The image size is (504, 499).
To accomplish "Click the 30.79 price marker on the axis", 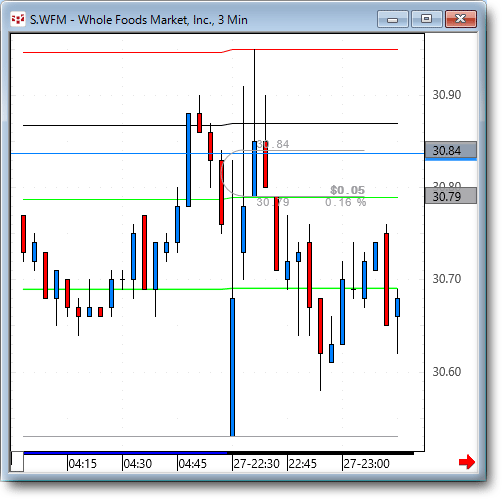I will (451, 196).
